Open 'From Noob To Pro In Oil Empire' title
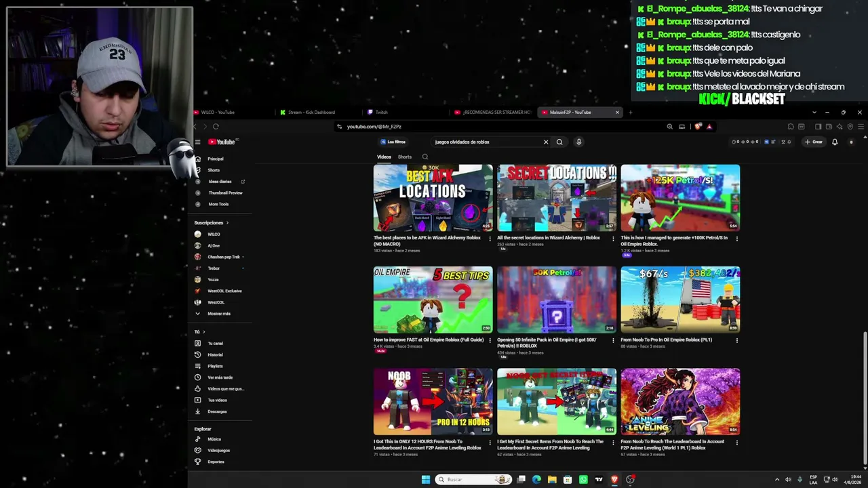 (x=667, y=340)
